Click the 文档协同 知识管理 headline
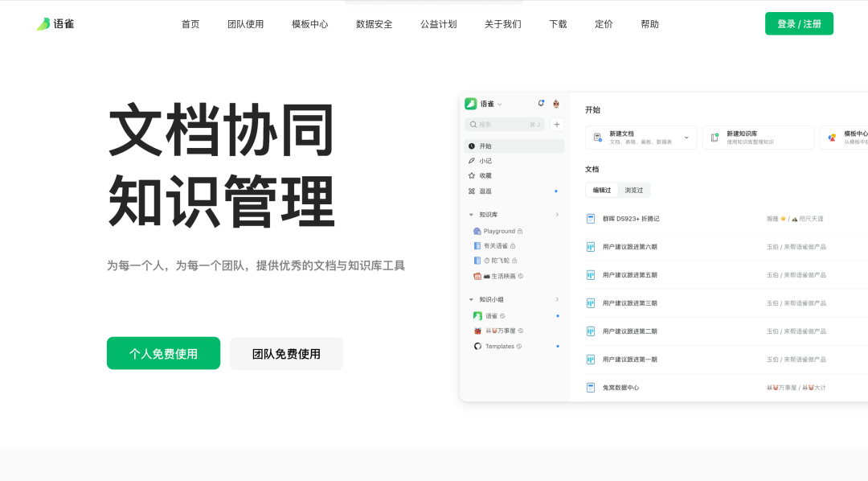 point(222,165)
